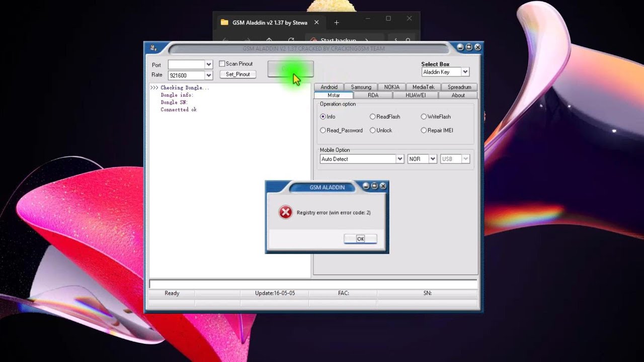The width and height of the screenshot is (644, 362).
Task: Open the Auto Detect mobile option dropdown
Action: point(399,159)
